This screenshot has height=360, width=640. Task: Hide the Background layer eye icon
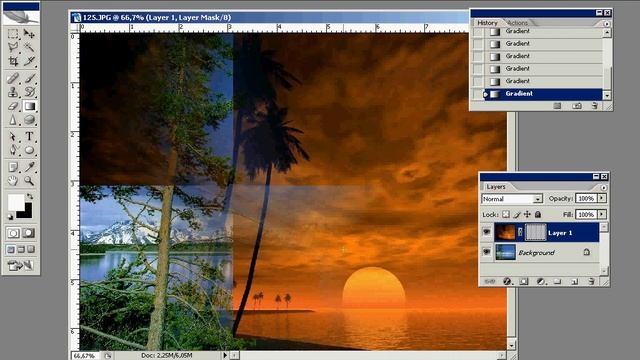coord(487,252)
